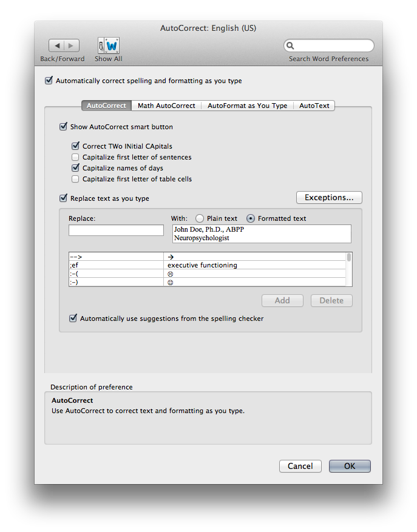Open the Exceptions... dialog

[x=329, y=198]
